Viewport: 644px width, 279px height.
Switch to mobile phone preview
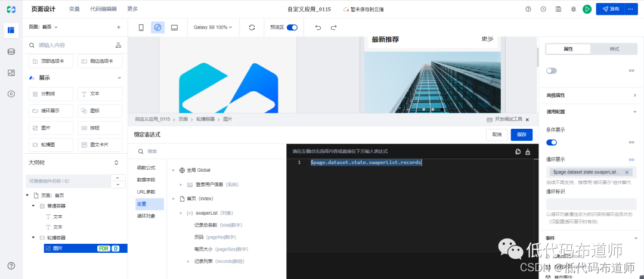pos(141,27)
